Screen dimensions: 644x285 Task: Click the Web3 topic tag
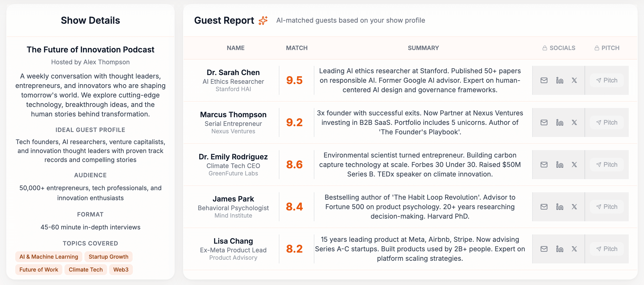121,270
